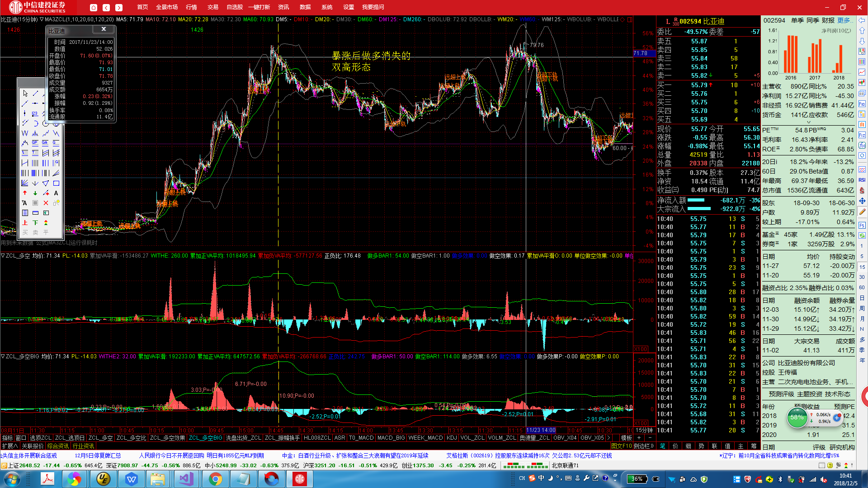Click the 一键打新 button
The height and width of the screenshot is (488, 868).
[x=259, y=7]
